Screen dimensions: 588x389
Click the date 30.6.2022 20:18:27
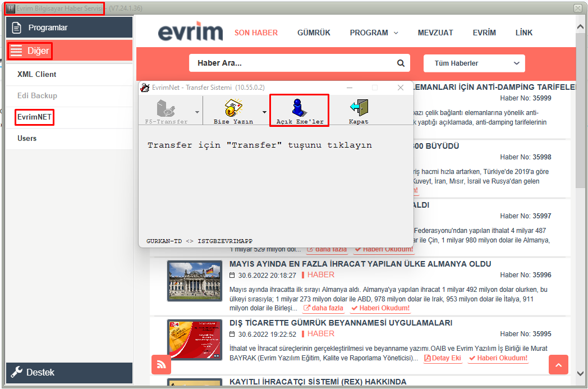point(267,276)
